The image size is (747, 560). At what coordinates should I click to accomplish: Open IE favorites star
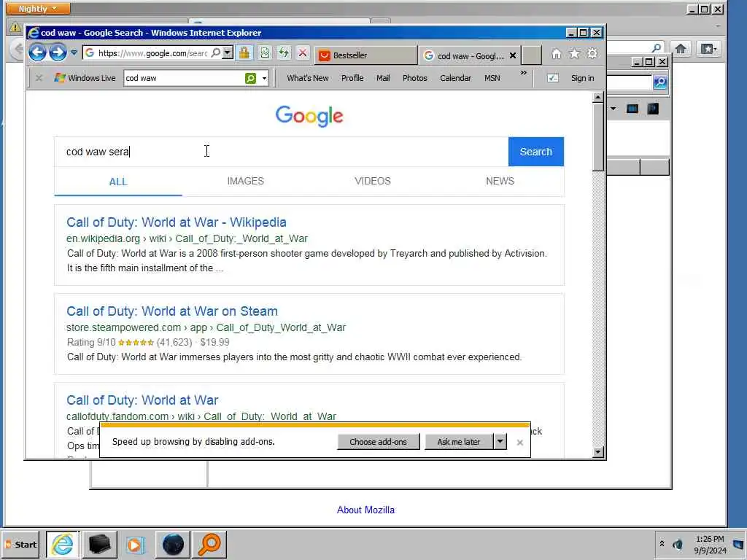tap(575, 54)
